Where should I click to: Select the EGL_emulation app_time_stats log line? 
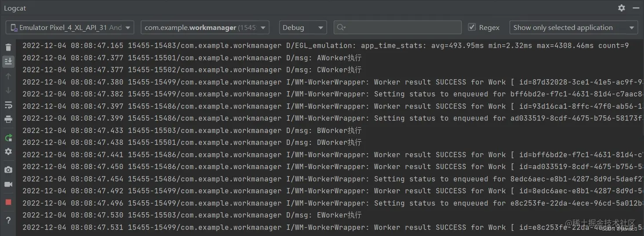tap(325, 45)
